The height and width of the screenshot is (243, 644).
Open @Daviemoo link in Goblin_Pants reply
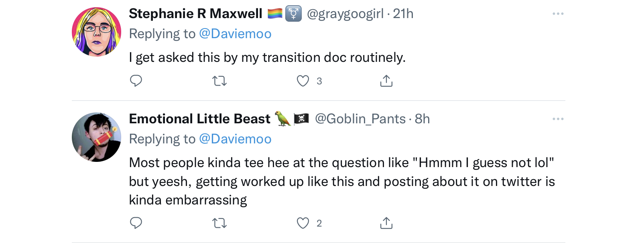pyautogui.click(x=235, y=139)
